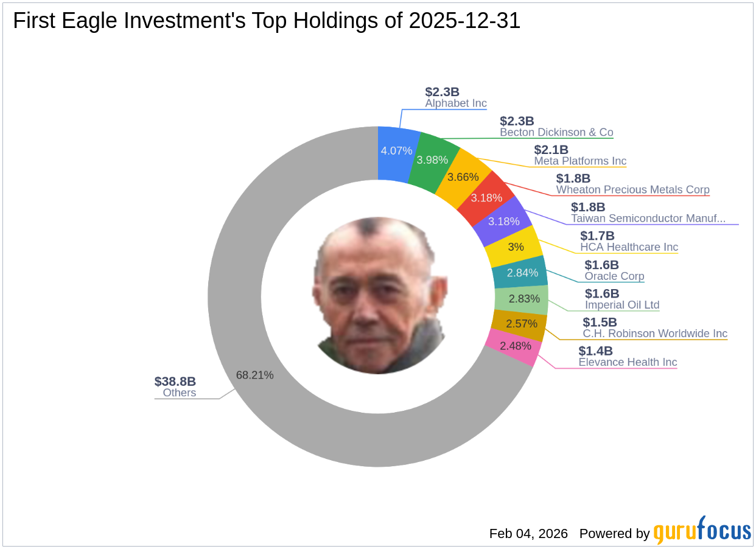Click the Alphabet Inc label
756x549 pixels.
[456, 103]
